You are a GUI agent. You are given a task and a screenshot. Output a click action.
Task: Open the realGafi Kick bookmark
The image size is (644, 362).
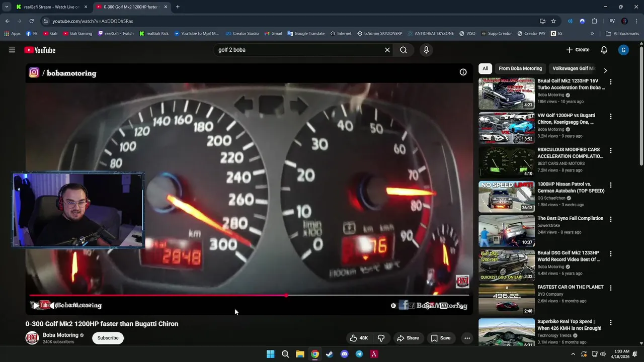[x=154, y=34]
